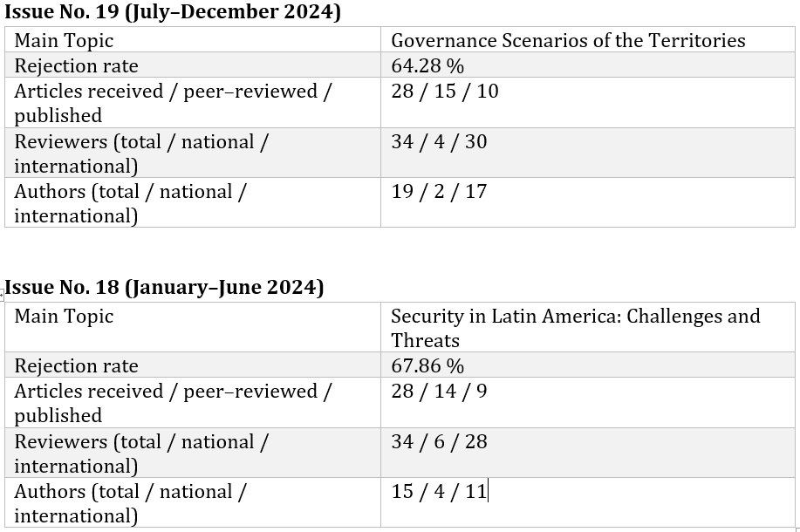Click 'Authors' label cell in Issue 18 table
This screenshot has width=800, height=532.
point(130,502)
